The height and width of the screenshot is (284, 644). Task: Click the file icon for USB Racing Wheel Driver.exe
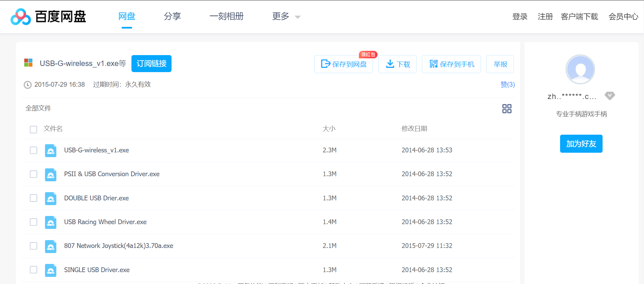51,222
